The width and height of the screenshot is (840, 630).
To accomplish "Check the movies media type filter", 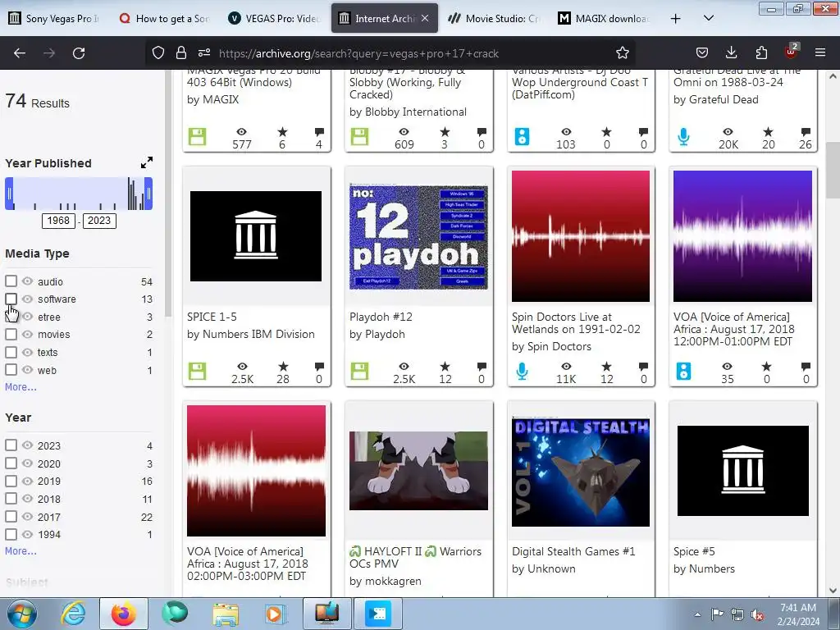I will pos(11,334).
